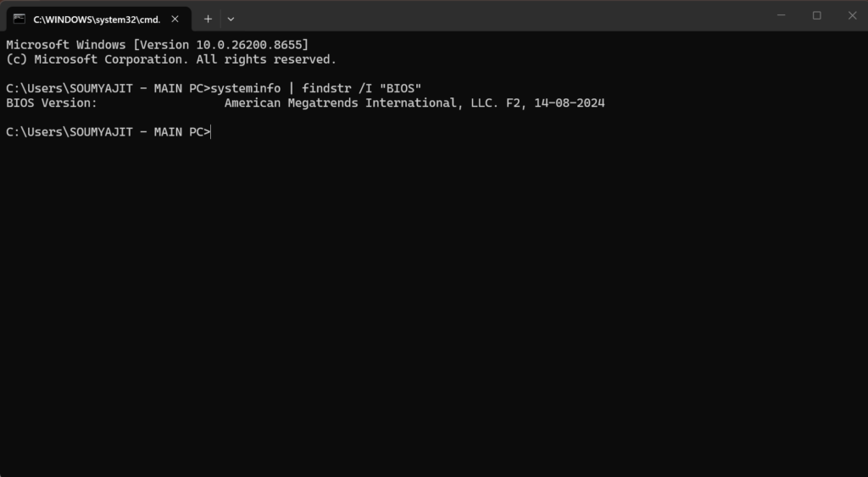Minimize the terminal window

(781, 15)
